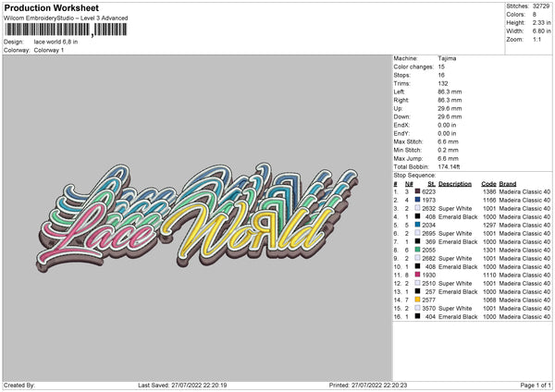Select the yellow swatch beside 2577
The image size is (555, 392).
click(418, 300)
